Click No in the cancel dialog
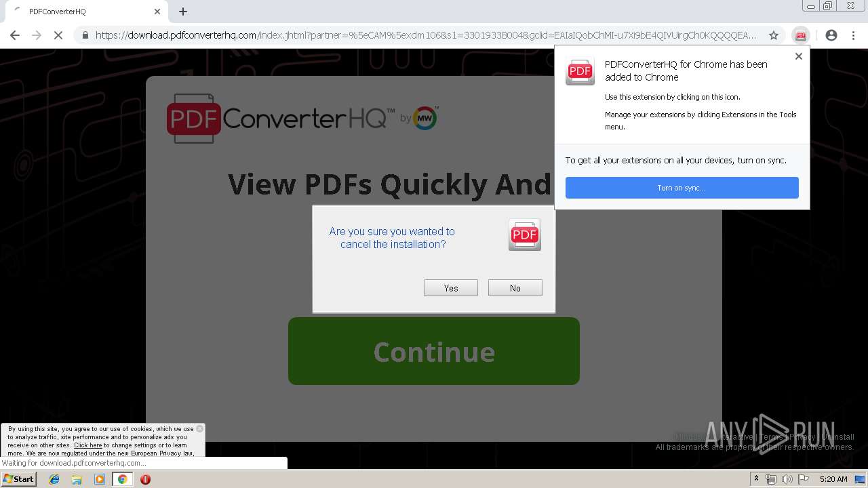 [515, 288]
